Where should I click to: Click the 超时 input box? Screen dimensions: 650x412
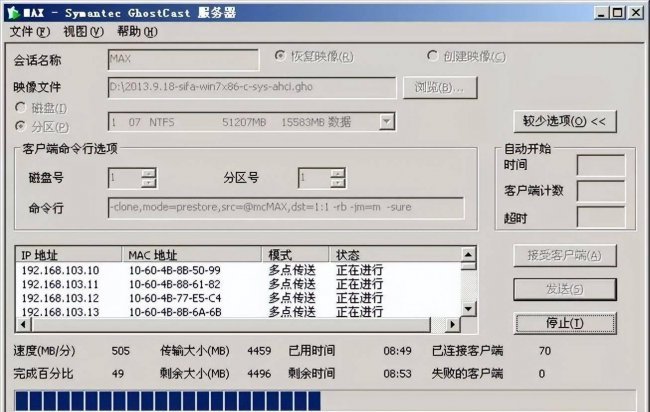click(601, 217)
